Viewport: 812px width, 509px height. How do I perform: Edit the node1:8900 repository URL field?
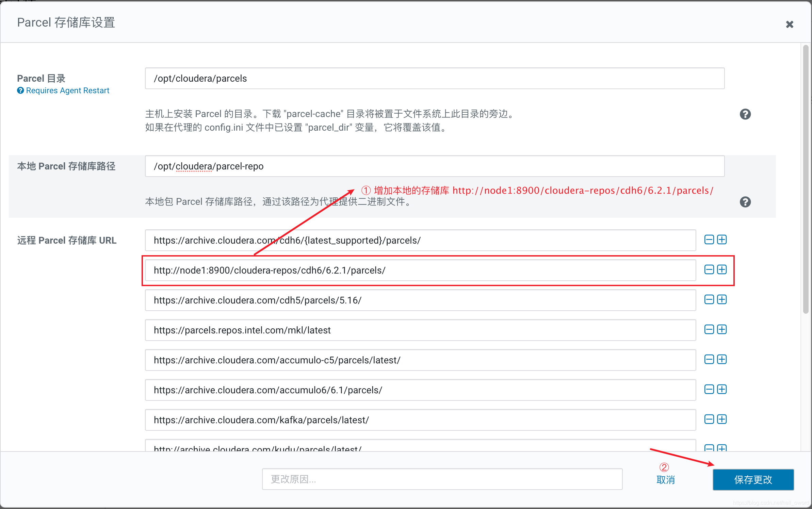coord(420,270)
